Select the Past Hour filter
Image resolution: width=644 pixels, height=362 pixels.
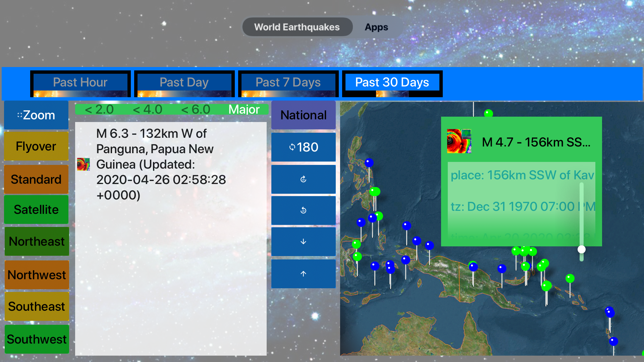coord(80,84)
